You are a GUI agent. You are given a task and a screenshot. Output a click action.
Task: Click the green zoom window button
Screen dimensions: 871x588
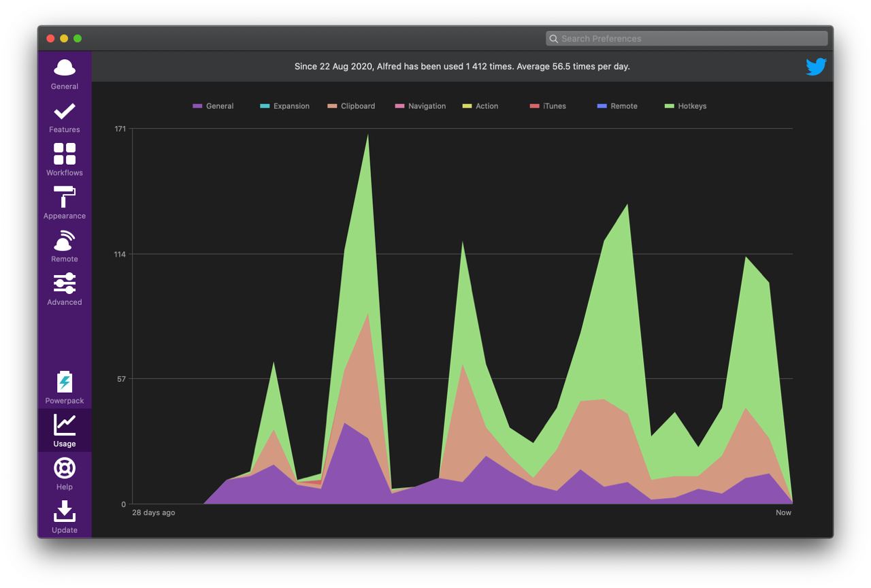click(78, 39)
